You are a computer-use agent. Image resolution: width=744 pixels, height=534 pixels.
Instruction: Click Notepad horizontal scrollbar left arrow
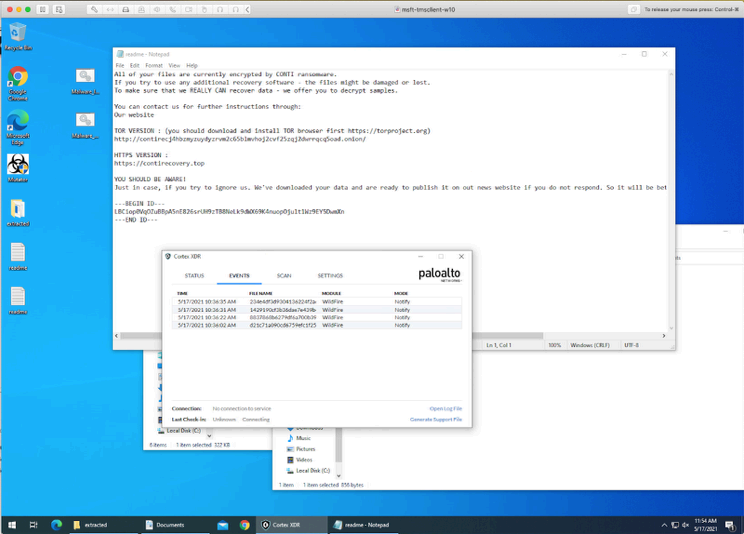[x=117, y=336]
